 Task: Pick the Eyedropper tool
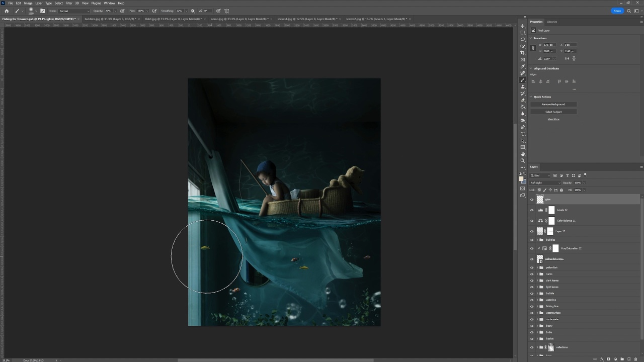523,66
